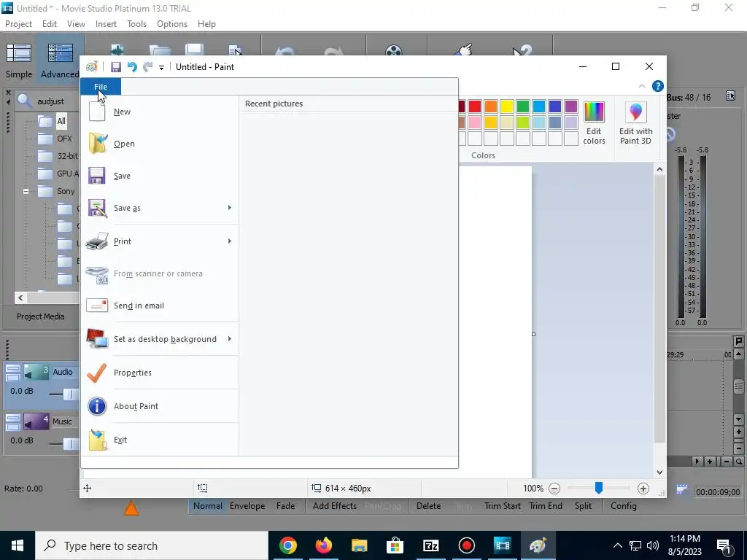
Task: Click the Add Effects button
Action: [x=334, y=506]
